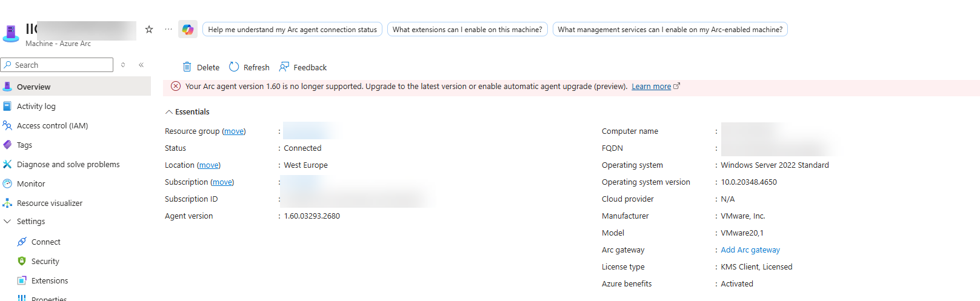Screen dimensions: 980x301
Task: Click VMware, Inc. manufacturer value
Action: click(743, 216)
